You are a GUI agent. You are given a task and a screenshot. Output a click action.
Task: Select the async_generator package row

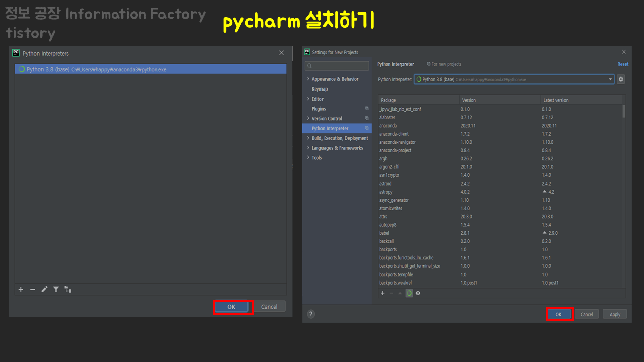(x=501, y=200)
